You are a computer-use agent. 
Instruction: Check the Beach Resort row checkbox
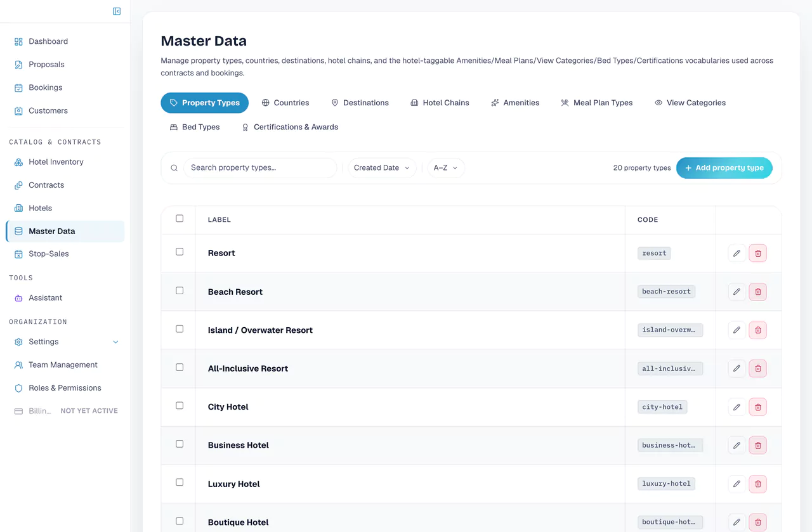click(x=180, y=290)
